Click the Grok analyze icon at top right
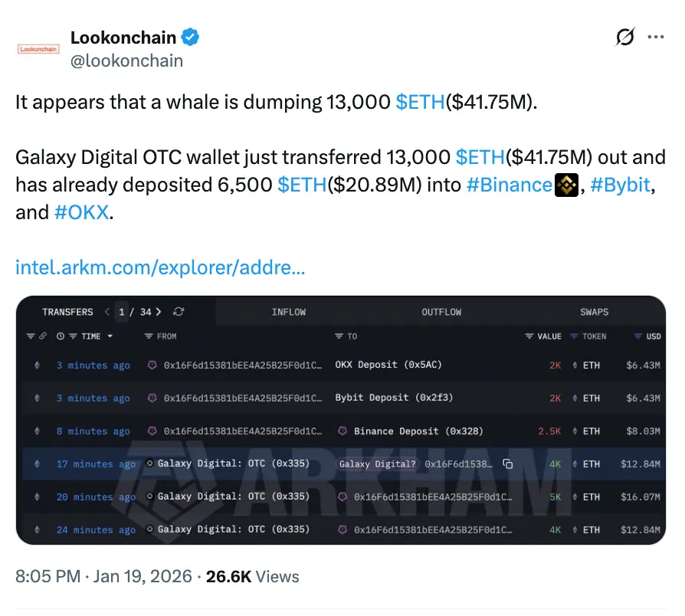This screenshot has width=685, height=616. click(624, 36)
